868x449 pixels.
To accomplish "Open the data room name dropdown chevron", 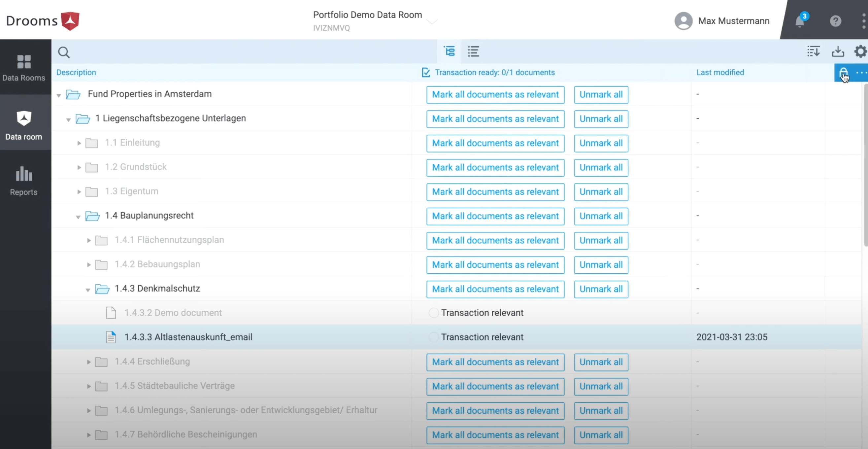I will point(432,22).
